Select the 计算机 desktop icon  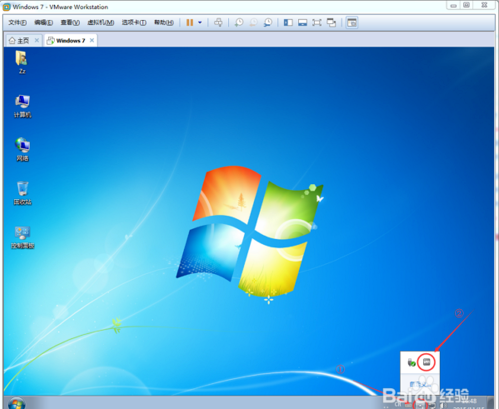pos(22,106)
